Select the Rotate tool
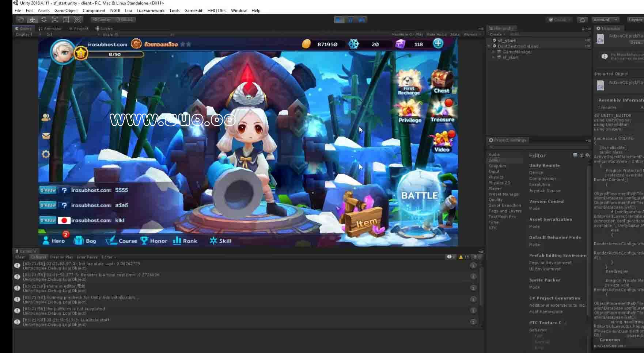 pyautogui.click(x=43, y=20)
